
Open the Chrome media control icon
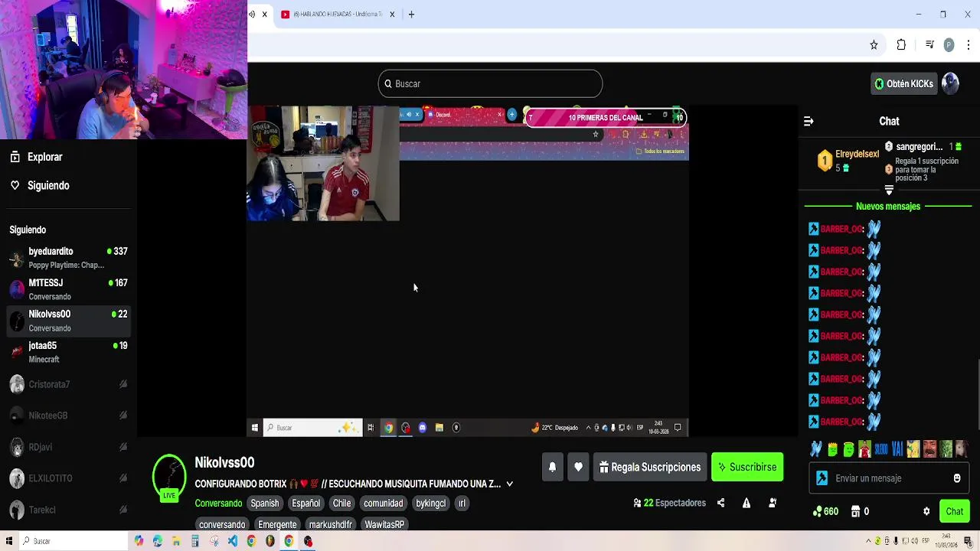(929, 45)
